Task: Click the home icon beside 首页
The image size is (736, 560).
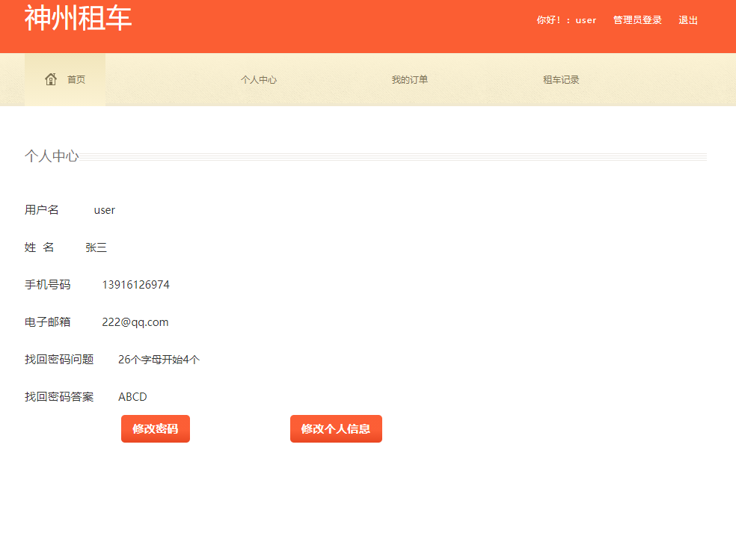Action: tap(50, 78)
